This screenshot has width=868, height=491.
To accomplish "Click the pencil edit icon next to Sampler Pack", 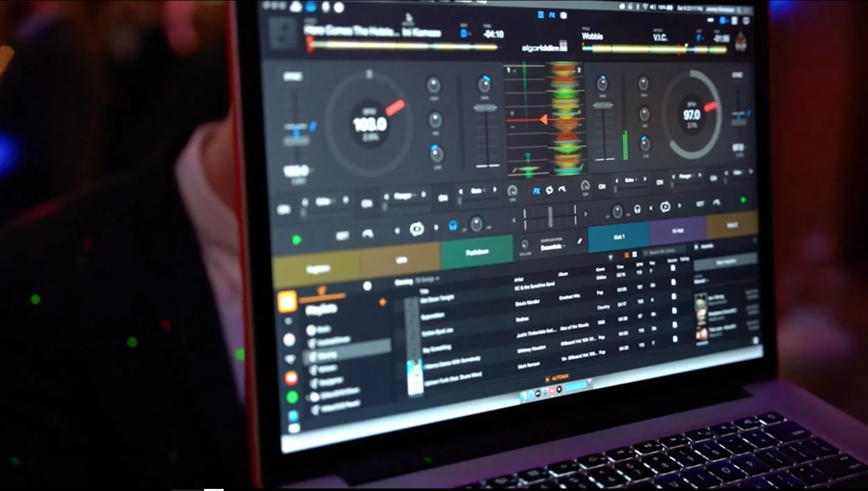I will pyautogui.click(x=580, y=241).
